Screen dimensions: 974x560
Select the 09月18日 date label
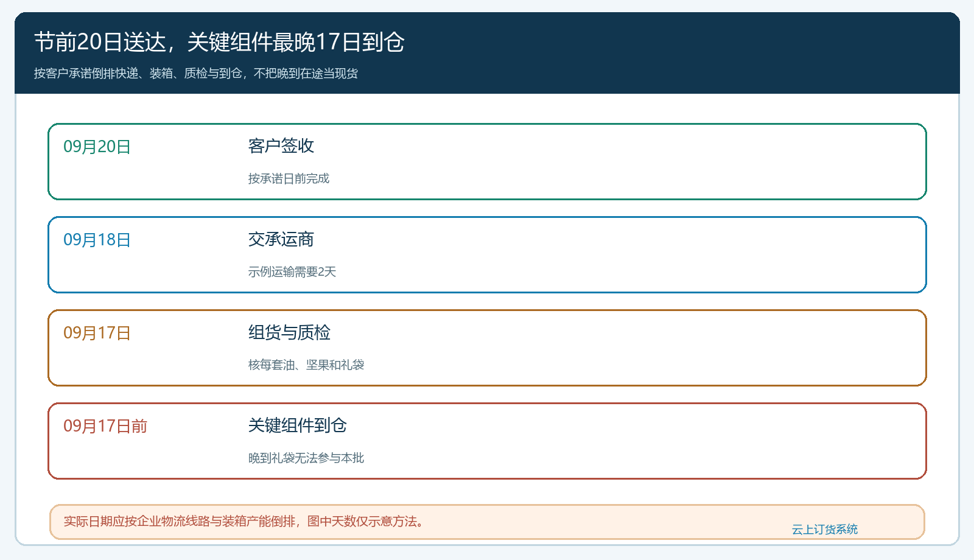click(x=97, y=240)
